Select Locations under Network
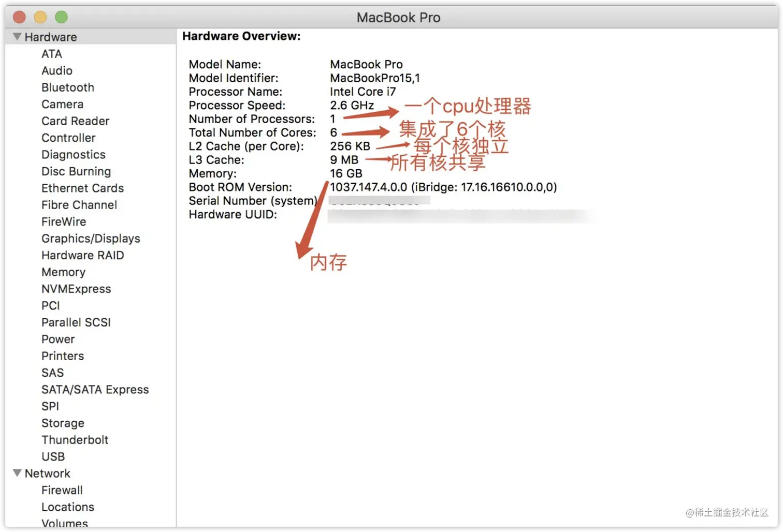783x532 pixels. [x=68, y=507]
